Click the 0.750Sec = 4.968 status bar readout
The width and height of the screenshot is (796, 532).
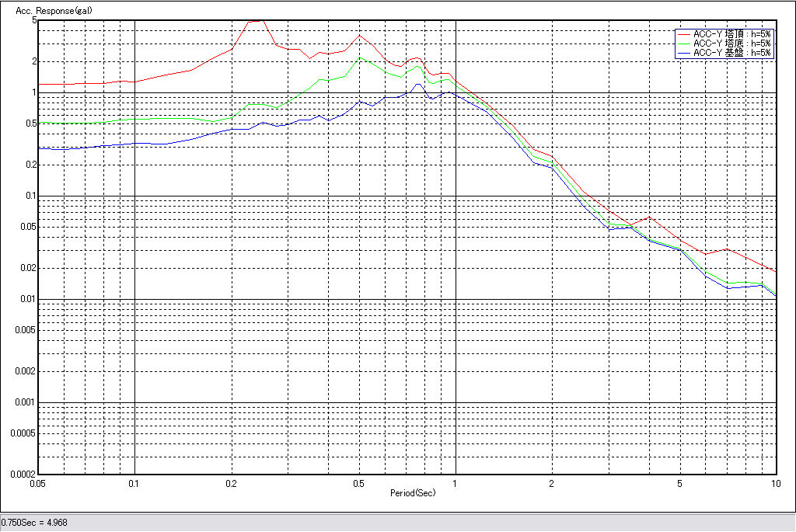pos(34,523)
